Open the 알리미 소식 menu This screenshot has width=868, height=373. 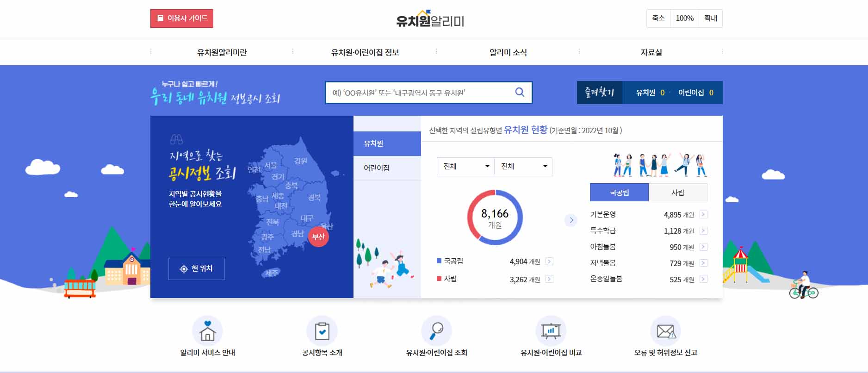click(508, 52)
